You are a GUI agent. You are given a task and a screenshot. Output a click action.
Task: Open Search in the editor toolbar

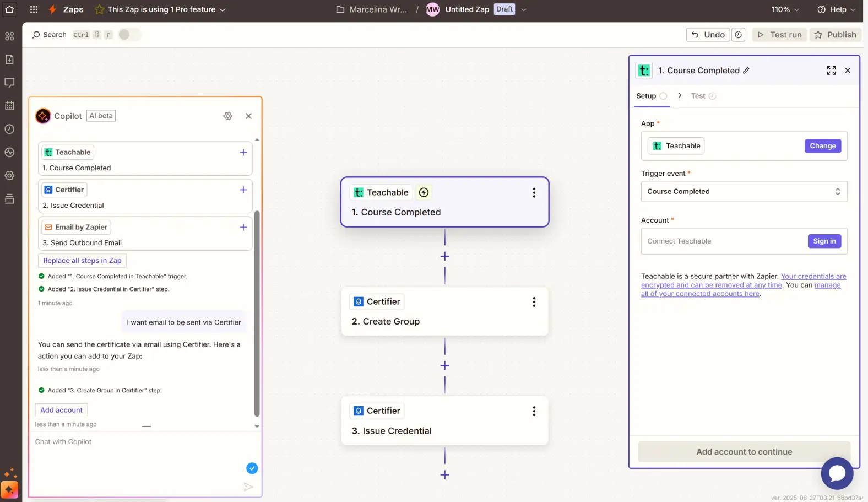pos(49,35)
